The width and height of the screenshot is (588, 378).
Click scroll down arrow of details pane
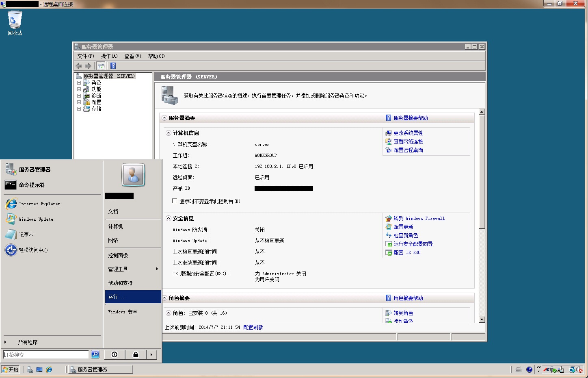482,319
